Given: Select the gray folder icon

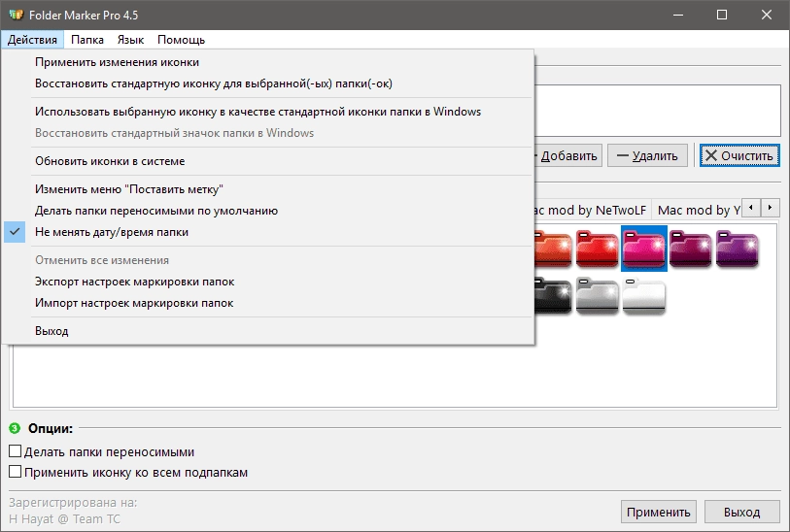Looking at the screenshot, I should 597,296.
